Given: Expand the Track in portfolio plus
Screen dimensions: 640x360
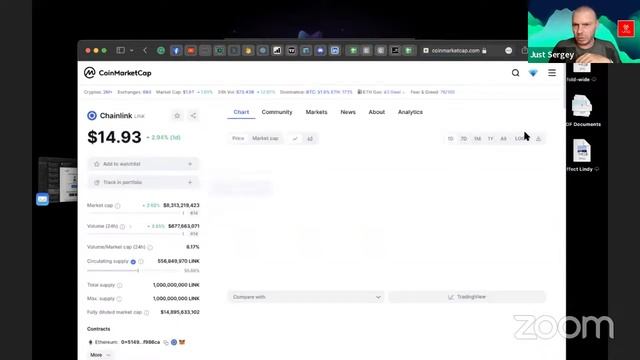Looking at the screenshot, I should tap(190, 182).
